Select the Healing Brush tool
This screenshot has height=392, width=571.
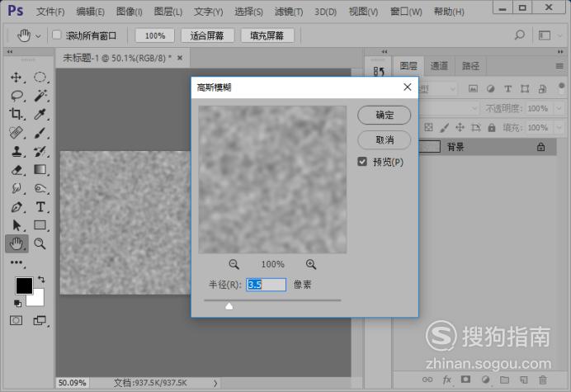coord(16,133)
